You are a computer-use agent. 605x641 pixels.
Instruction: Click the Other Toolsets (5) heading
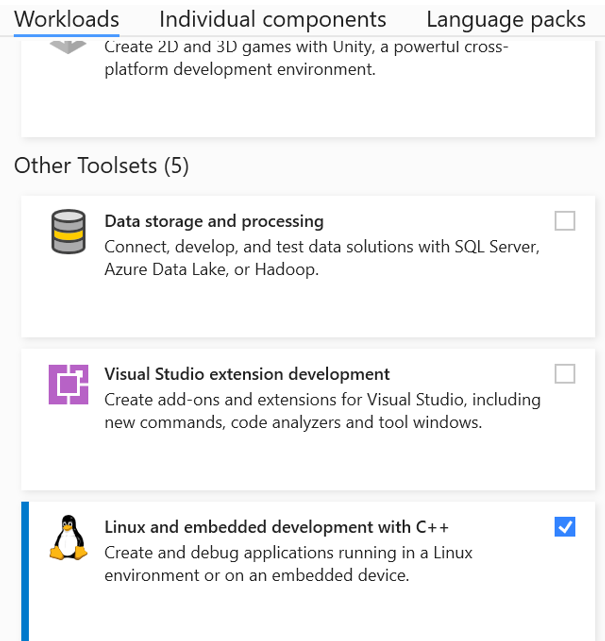[x=101, y=166]
